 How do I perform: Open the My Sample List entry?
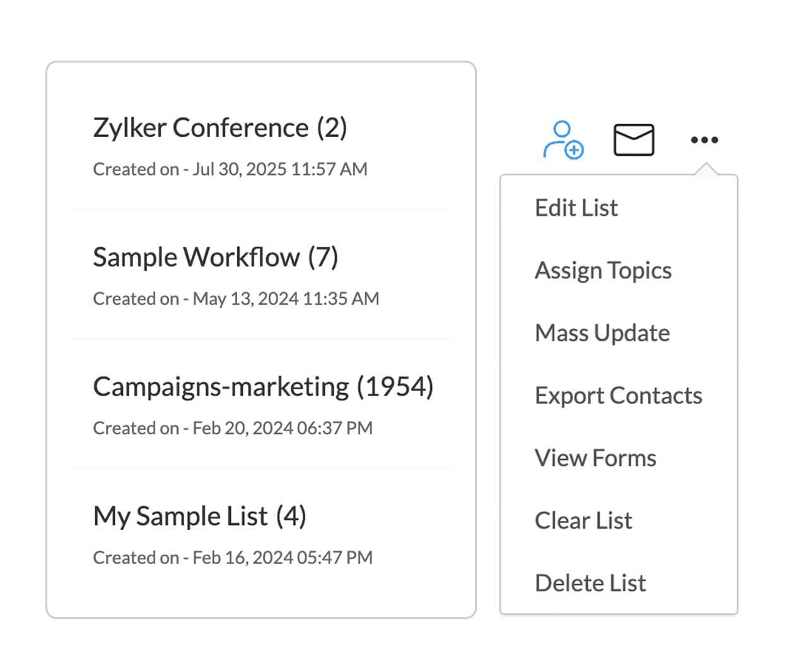point(180,516)
